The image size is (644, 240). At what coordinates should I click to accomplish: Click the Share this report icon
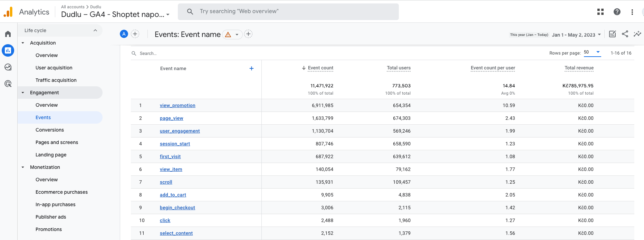pyautogui.click(x=625, y=34)
